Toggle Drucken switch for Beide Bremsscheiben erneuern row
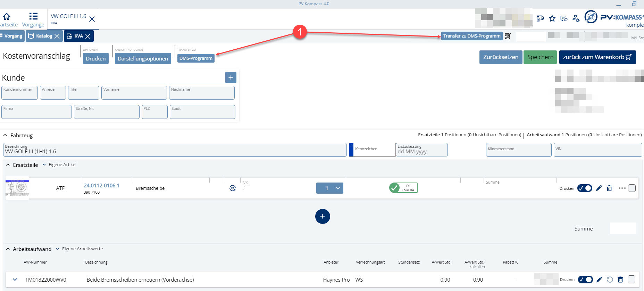 585,280
